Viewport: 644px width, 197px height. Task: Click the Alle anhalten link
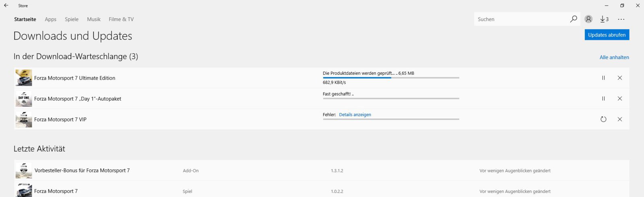[614, 57]
